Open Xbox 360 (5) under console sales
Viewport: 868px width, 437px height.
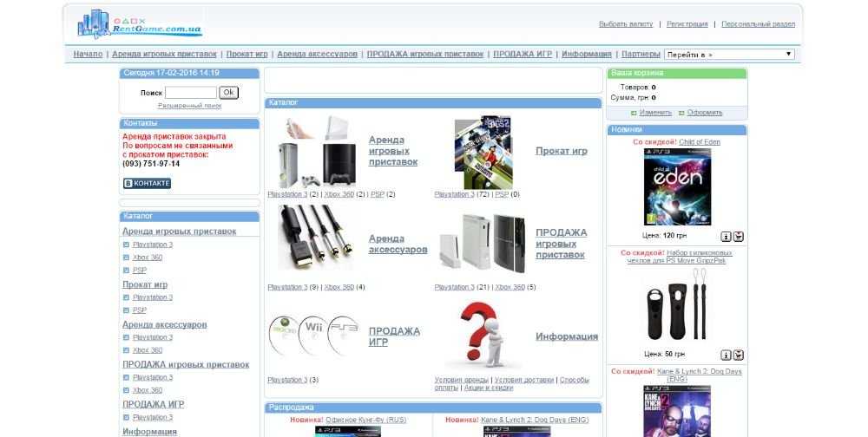point(510,287)
